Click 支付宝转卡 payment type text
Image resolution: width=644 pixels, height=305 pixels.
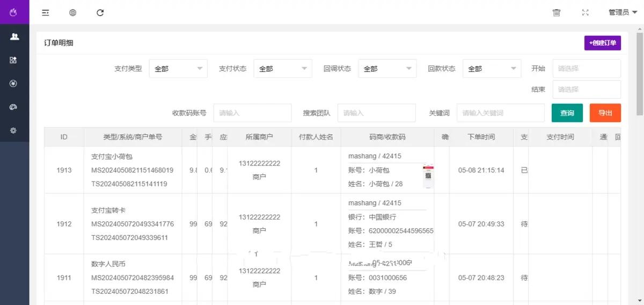click(x=108, y=210)
